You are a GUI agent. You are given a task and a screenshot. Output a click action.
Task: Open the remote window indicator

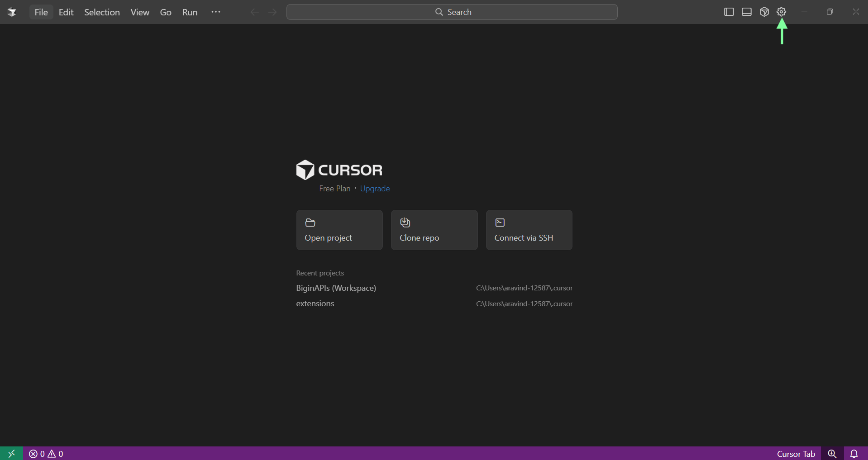pos(12,454)
